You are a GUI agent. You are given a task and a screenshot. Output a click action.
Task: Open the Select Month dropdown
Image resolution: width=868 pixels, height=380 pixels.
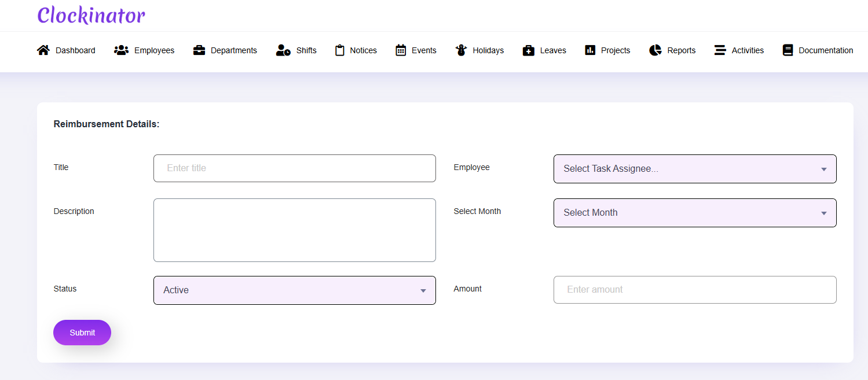point(695,213)
